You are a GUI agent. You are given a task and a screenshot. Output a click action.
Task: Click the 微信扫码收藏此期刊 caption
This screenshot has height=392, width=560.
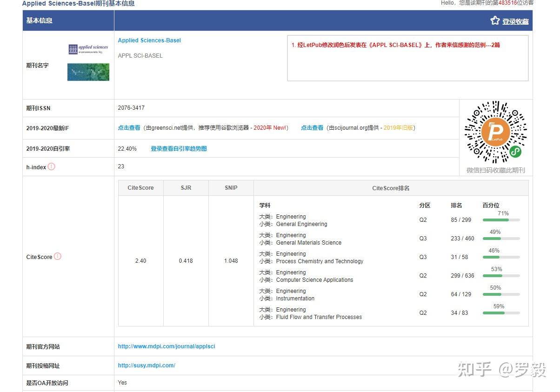coord(496,170)
